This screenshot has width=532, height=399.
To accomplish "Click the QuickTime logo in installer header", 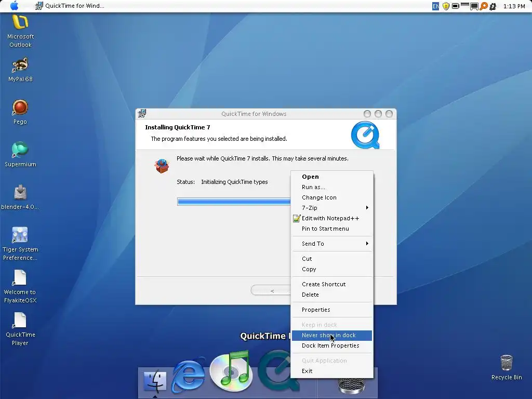I will (x=365, y=136).
